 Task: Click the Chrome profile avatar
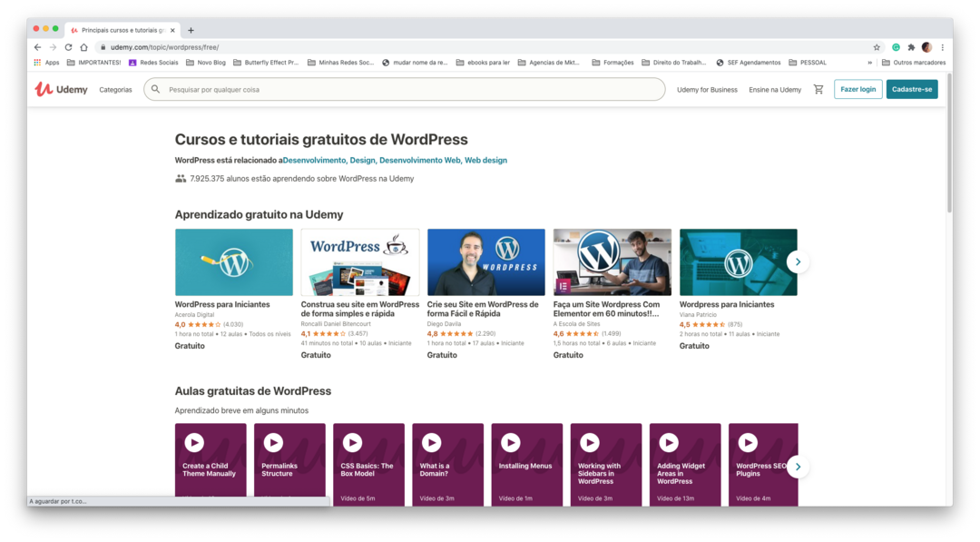926,47
